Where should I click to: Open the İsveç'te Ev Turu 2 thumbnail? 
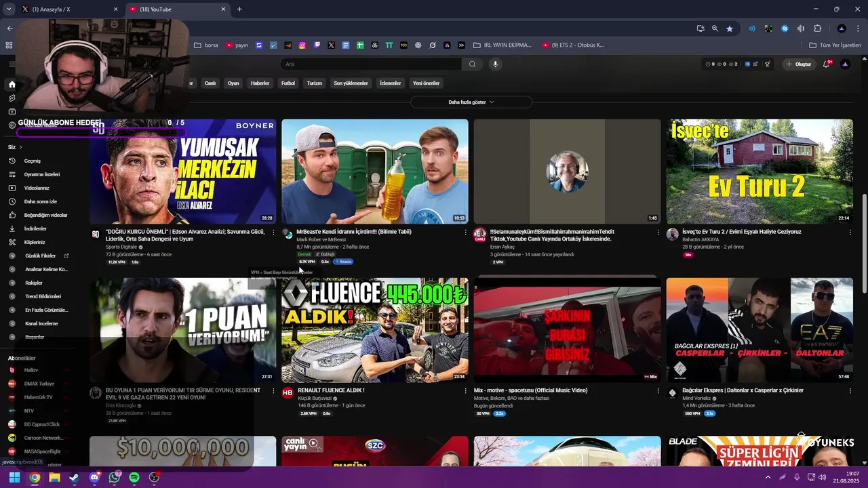click(759, 171)
